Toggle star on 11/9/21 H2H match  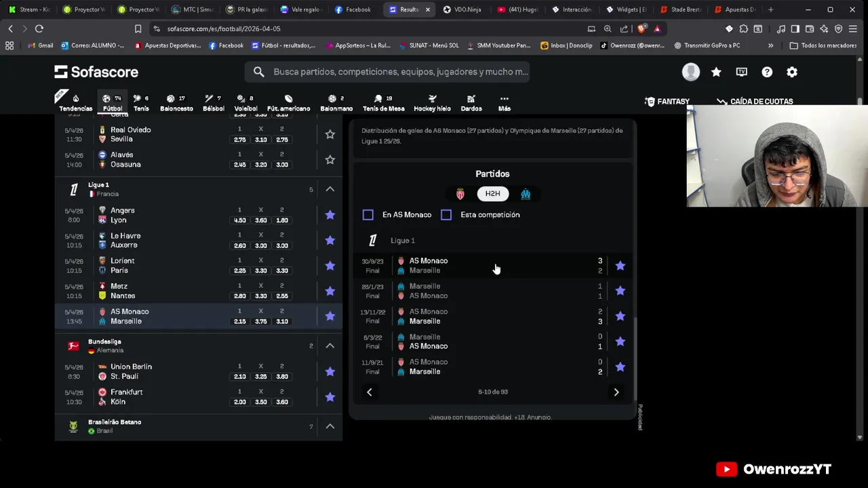point(620,367)
